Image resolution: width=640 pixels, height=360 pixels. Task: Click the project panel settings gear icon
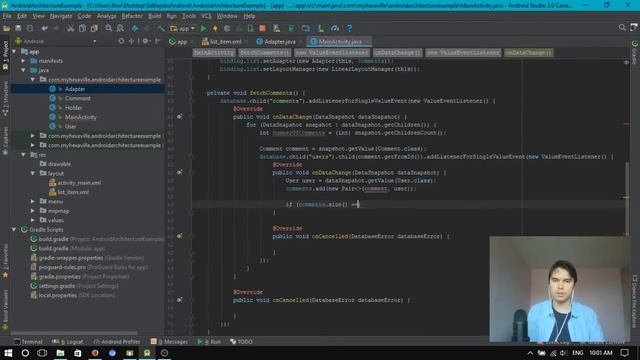pyautogui.click(x=145, y=41)
